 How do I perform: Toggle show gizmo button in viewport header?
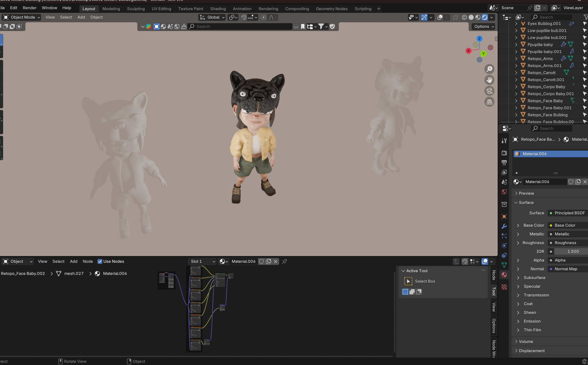(x=424, y=17)
